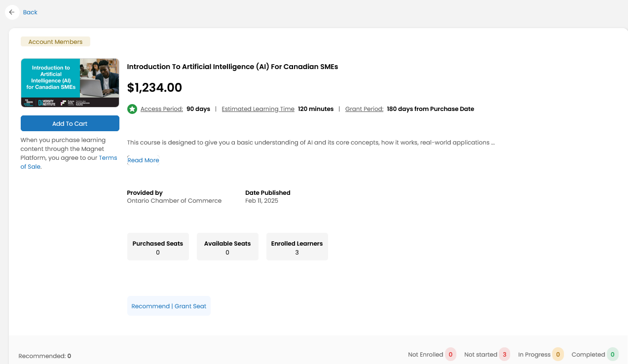Select the Purchased Seats card
Image resolution: width=628 pixels, height=364 pixels.
coord(158,247)
